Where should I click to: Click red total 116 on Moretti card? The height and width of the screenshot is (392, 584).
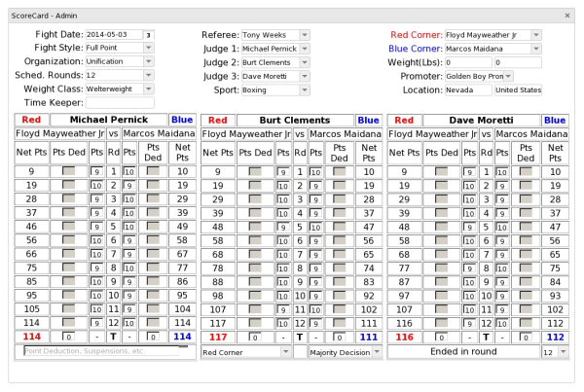[405, 337]
